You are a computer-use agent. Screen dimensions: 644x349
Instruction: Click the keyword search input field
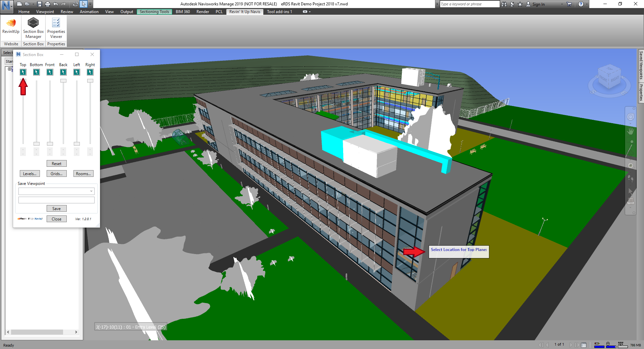click(470, 4)
